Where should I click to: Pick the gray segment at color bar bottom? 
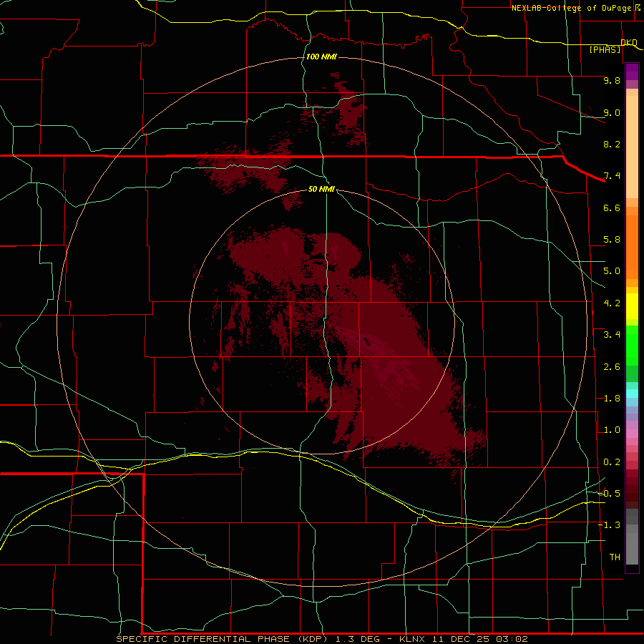(632, 548)
